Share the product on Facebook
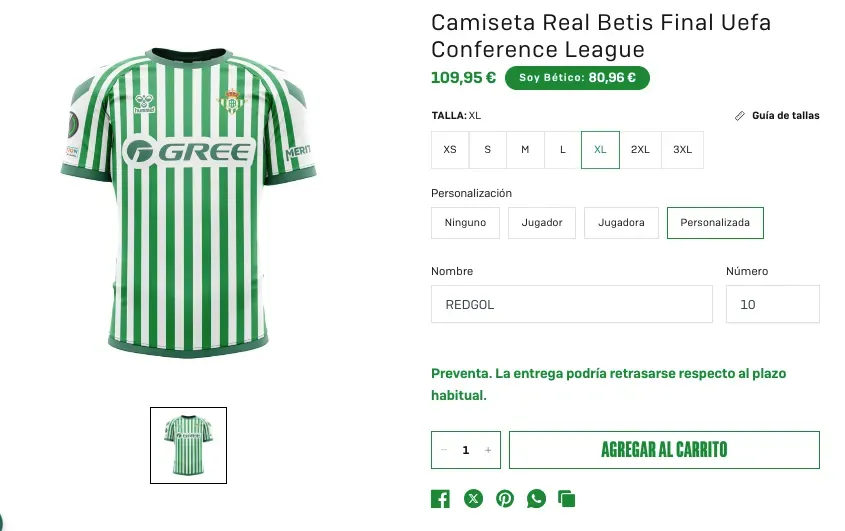Image resolution: width=845 pixels, height=531 pixels. (x=440, y=499)
